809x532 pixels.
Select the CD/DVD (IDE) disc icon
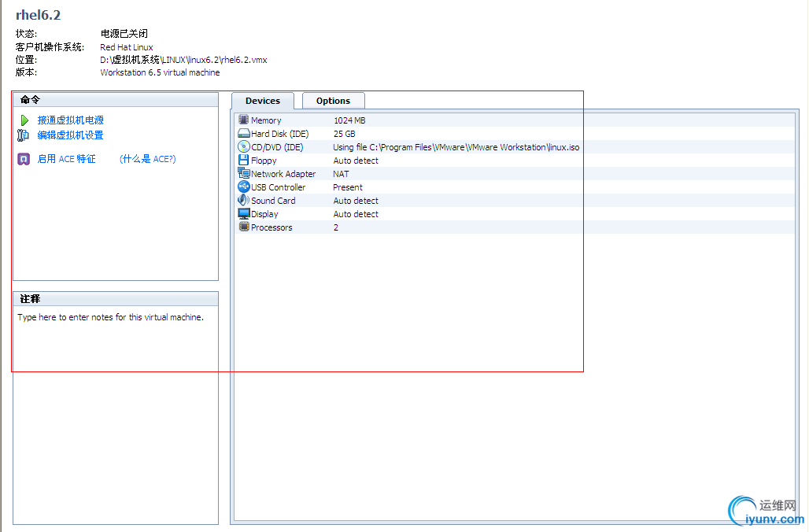point(243,146)
